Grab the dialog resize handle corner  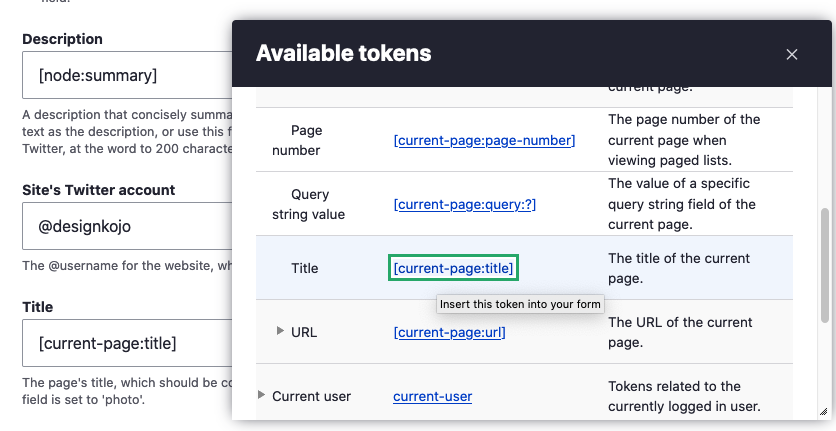(x=823, y=412)
